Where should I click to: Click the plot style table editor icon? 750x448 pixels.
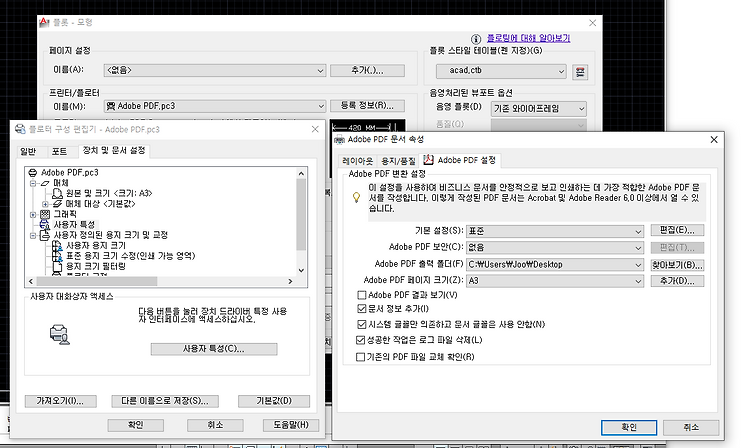point(580,72)
